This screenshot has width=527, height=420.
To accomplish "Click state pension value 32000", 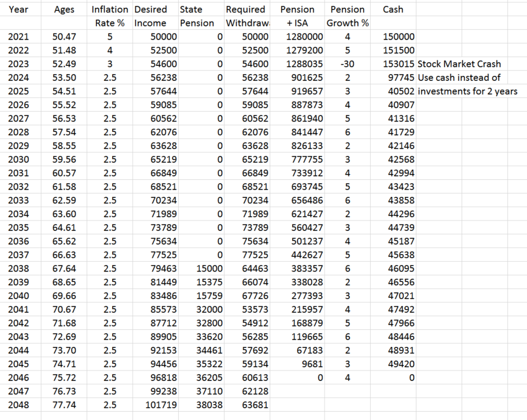I will click(201, 310).
